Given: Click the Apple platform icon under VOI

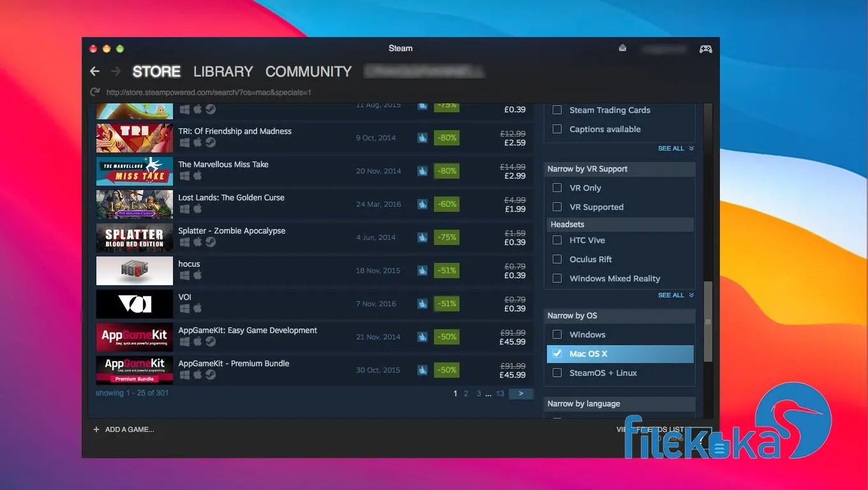Looking at the screenshot, I should pos(197,308).
